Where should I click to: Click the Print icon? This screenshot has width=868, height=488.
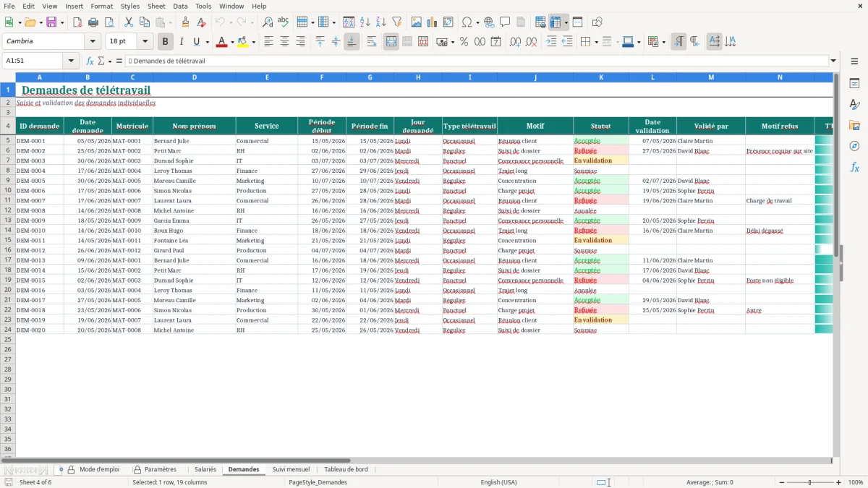coord(93,22)
